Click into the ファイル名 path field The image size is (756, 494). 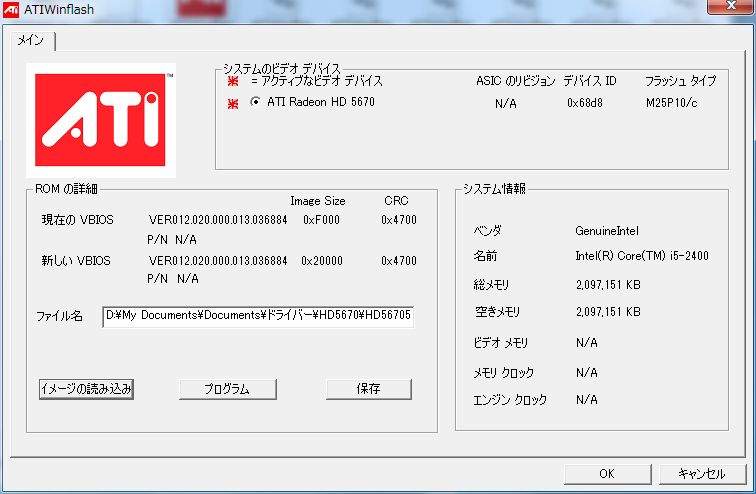(258, 316)
